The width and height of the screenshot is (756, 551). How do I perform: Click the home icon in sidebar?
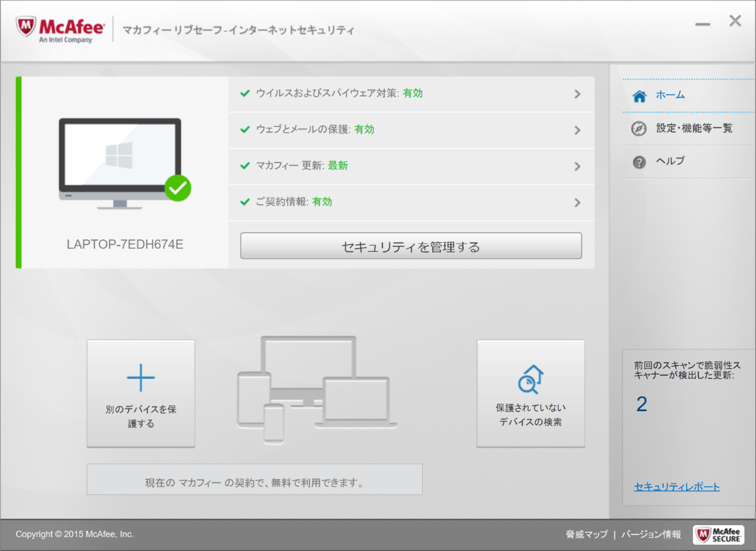pos(639,96)
